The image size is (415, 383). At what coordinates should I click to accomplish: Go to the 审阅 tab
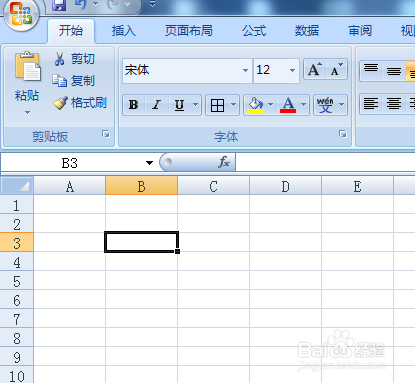pos(360,31)
